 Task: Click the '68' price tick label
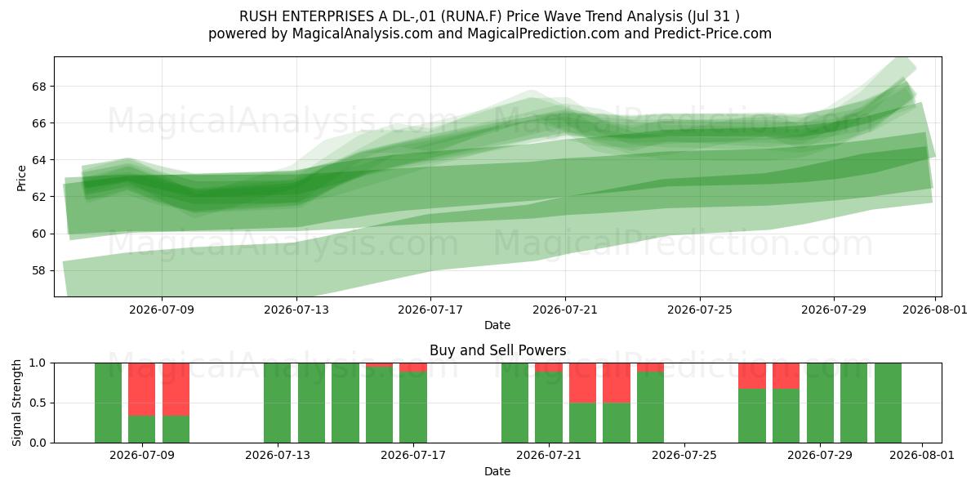pyautogui.click(x=41, y=87)
